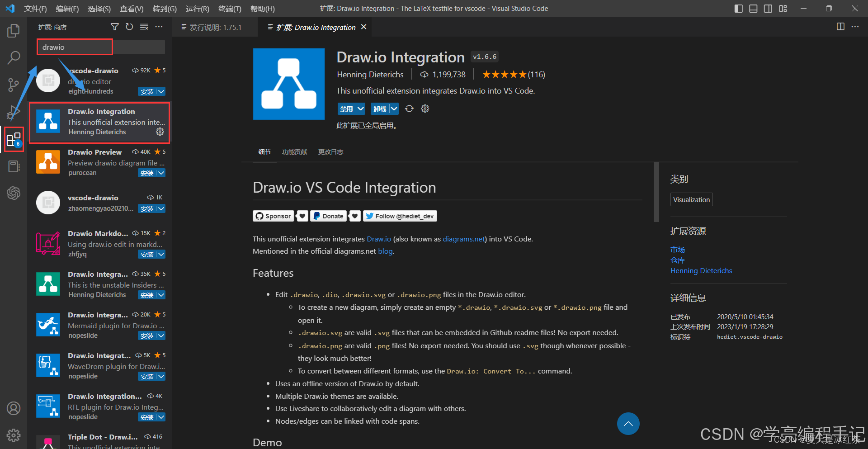The width and height of the screenshot is (868, 449).
Task: Open the Marketplace (市场) resource link
Action: [x=678, y=250]
